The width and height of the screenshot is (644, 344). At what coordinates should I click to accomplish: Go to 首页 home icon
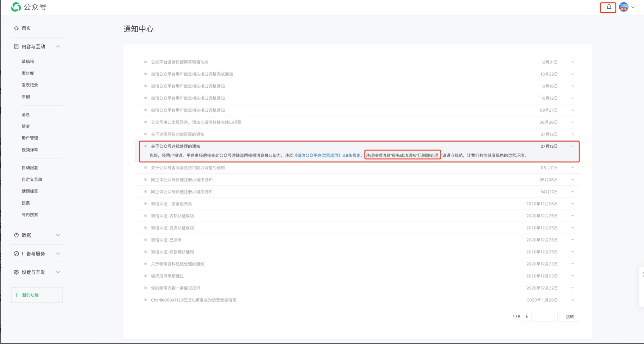click(16, 28)
